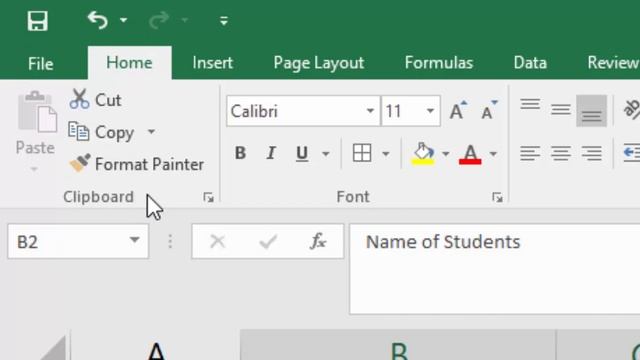Open the Formulas tab
640x360 pixels.
coord(439,63)
